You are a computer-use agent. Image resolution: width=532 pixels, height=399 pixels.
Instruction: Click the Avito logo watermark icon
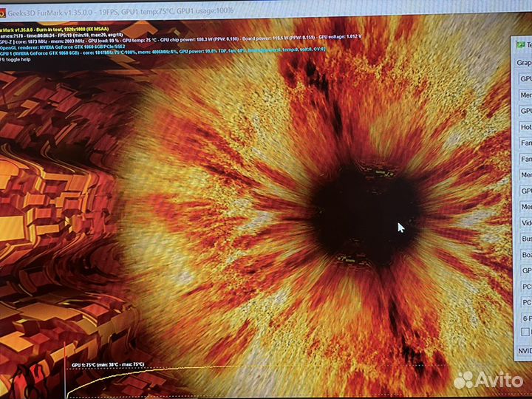[463, 380]
